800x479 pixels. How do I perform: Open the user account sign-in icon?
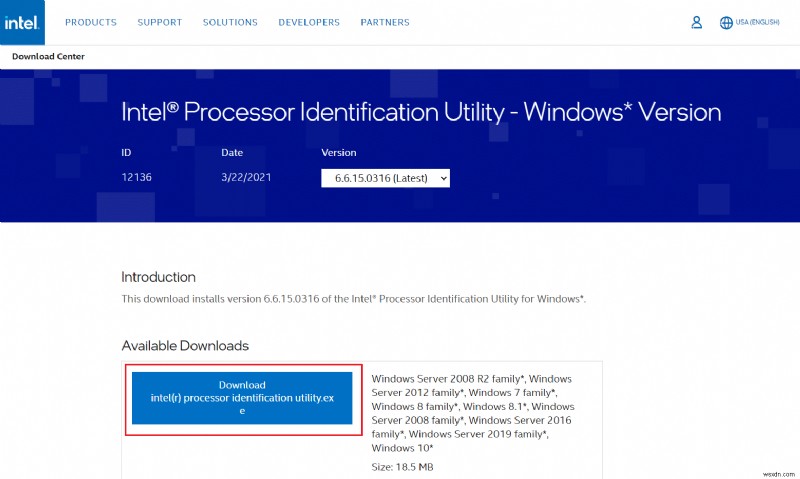pos(697,22)
